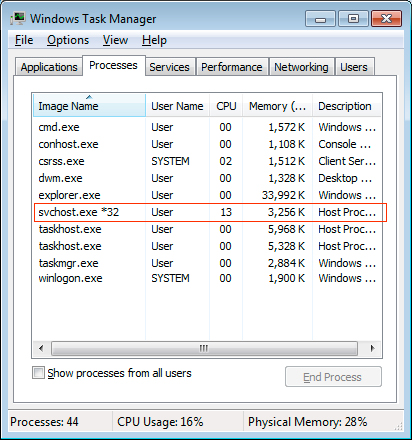The width and height of the screenshot is (412, 440).
Task: Click the left scroll arrow of horizontal scrollbar
Action: [x=41, y=349]
